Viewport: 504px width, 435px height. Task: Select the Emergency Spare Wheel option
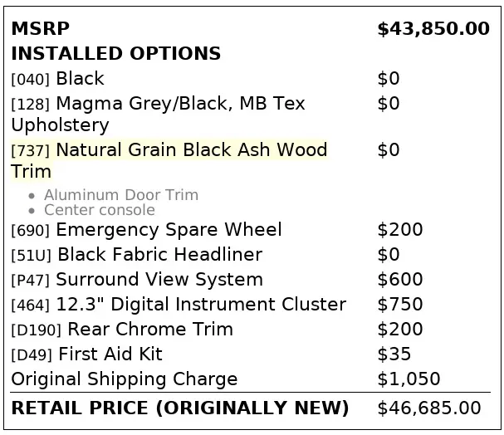[x=146, y=230]
